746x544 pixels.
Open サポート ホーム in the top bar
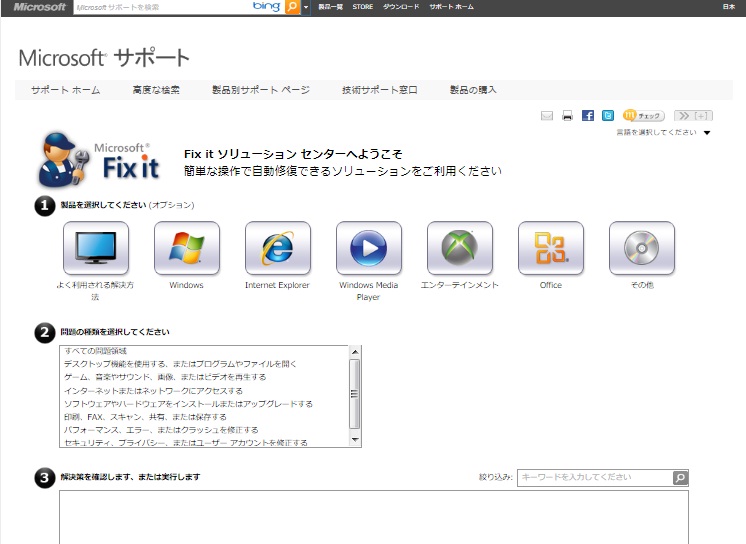pyautogui.click(x=452, y=7)
